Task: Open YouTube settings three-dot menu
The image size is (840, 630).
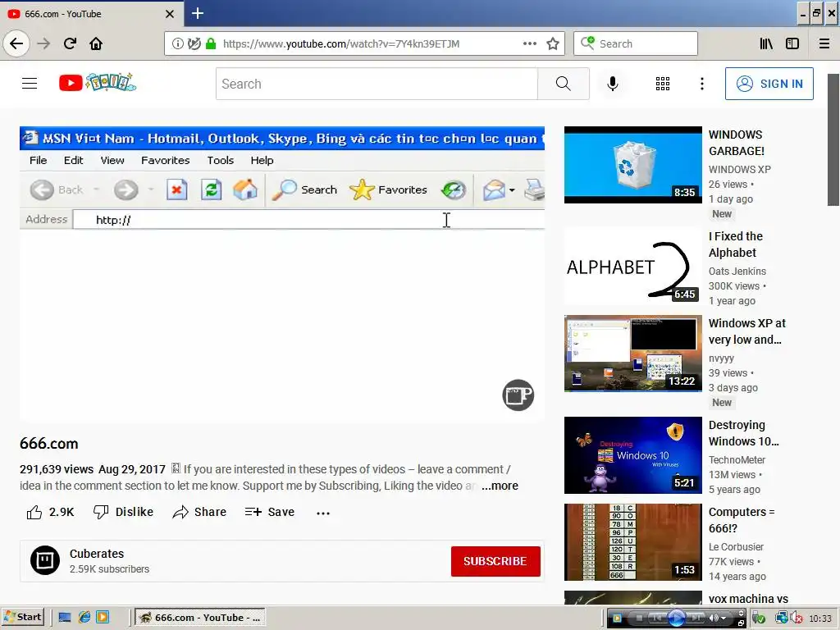Action: tap(702, 84)
